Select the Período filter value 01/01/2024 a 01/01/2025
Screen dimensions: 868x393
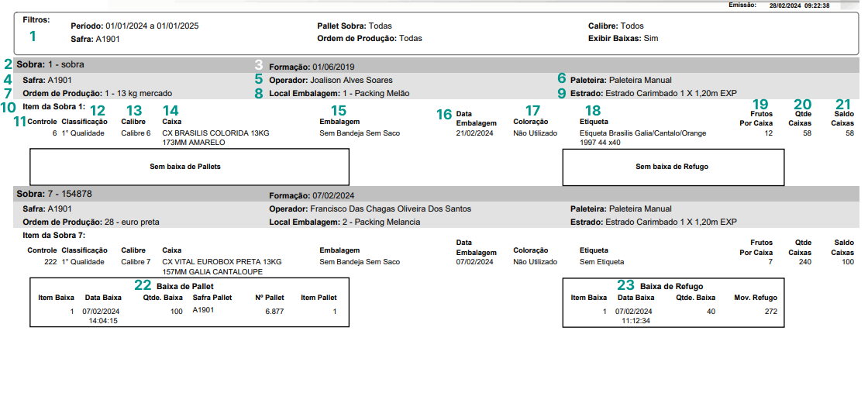pos(152,26)
